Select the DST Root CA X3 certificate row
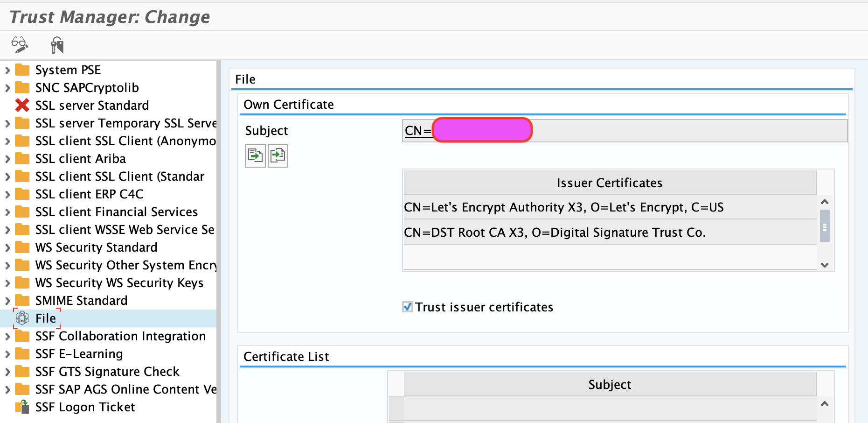 pos(555,232)
